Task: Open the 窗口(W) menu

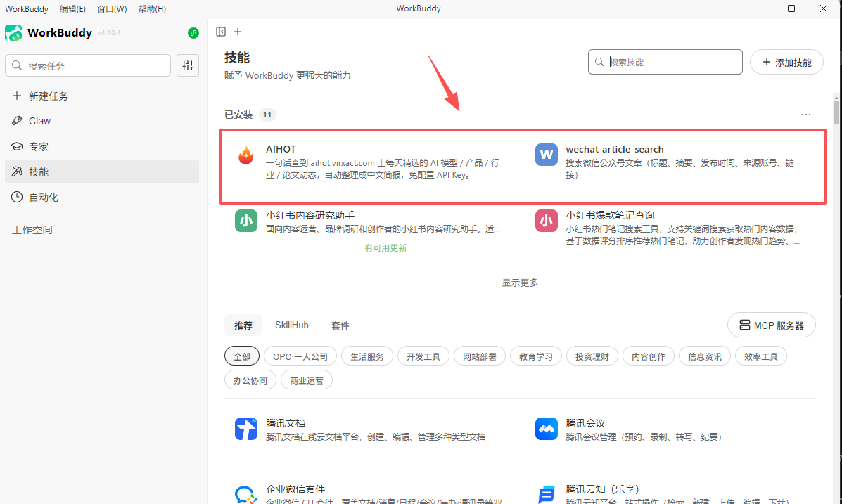Action: (x=112, y=8)
